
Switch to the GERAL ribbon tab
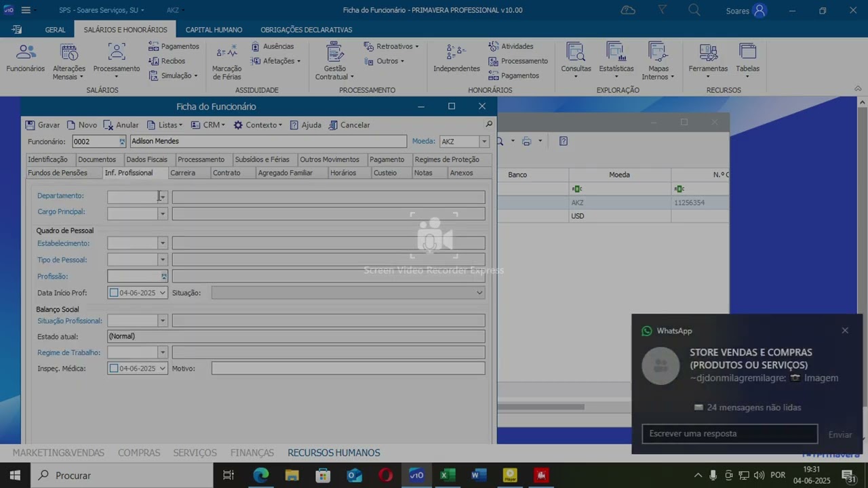(55, 30)
